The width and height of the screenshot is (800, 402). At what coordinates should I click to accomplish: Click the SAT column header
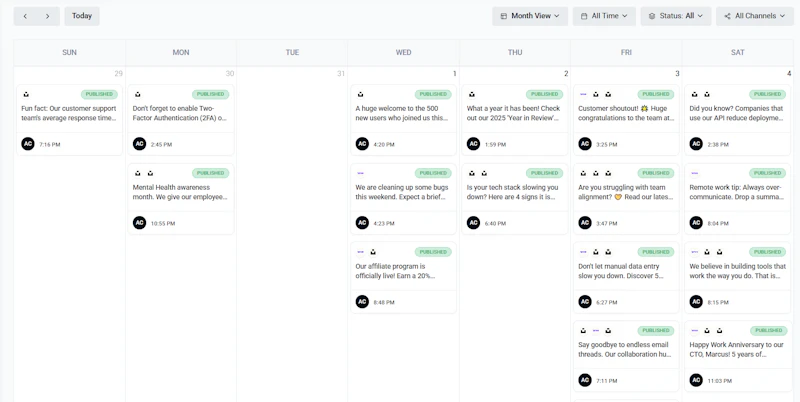(x=737, y=53)
